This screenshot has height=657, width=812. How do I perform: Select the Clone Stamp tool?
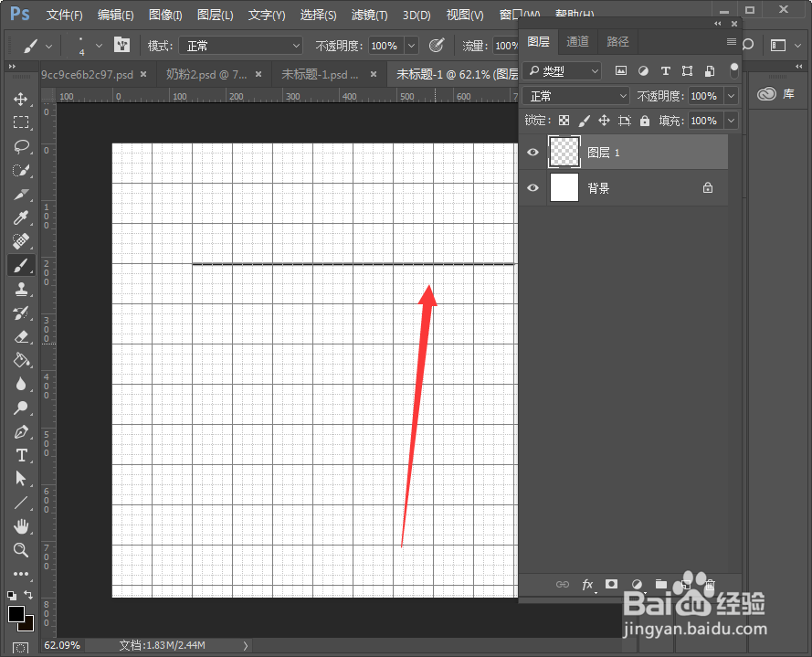point(21,289)
